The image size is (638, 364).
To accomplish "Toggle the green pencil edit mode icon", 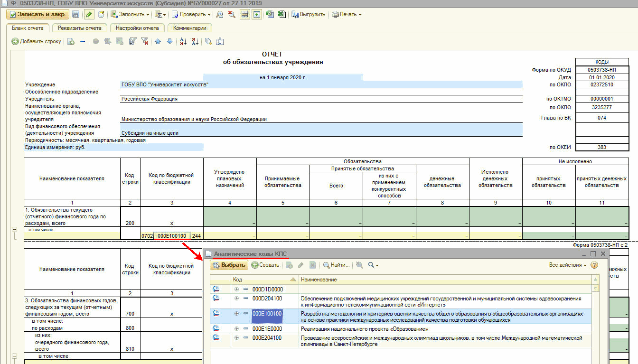I will 90,14.
